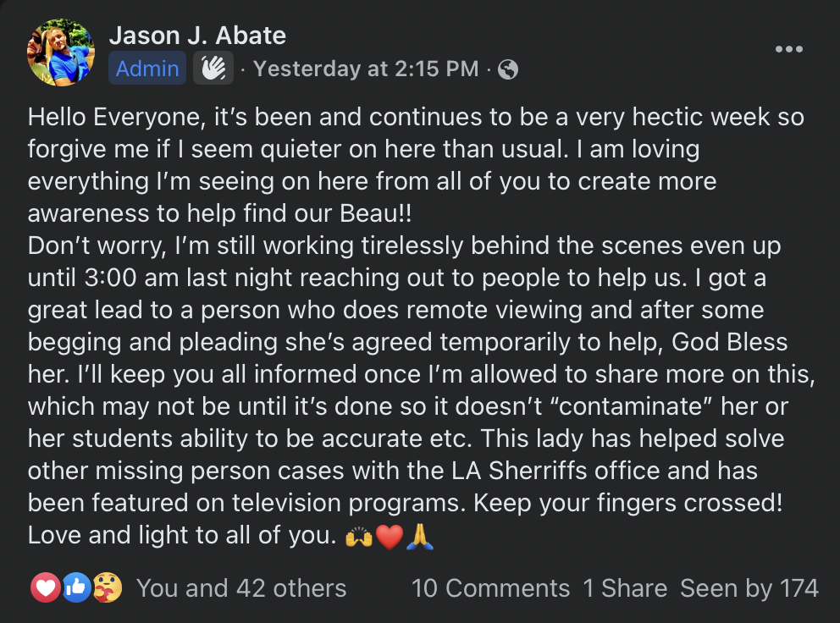Screen dimensions: 840x623
Task: Click the red heart emoji ending the post
Action: (x=389, y=537)
